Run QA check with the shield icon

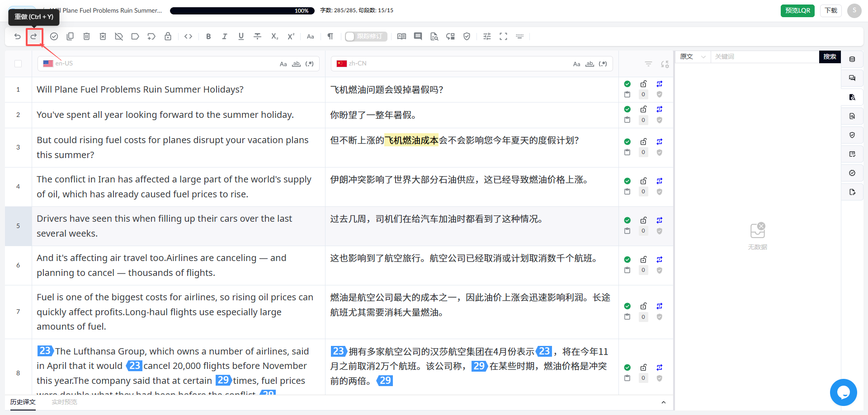tap(467, 37)
